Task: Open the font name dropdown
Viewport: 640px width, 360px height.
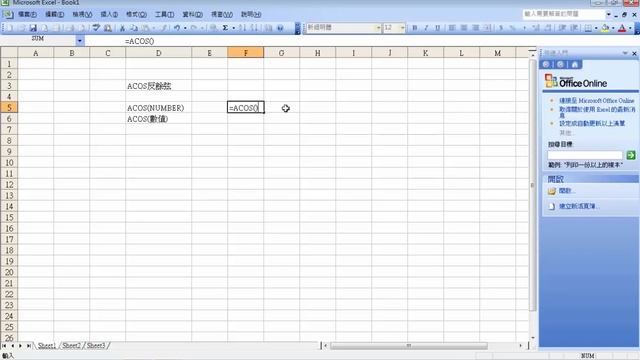Action: [x=378, y=28]
